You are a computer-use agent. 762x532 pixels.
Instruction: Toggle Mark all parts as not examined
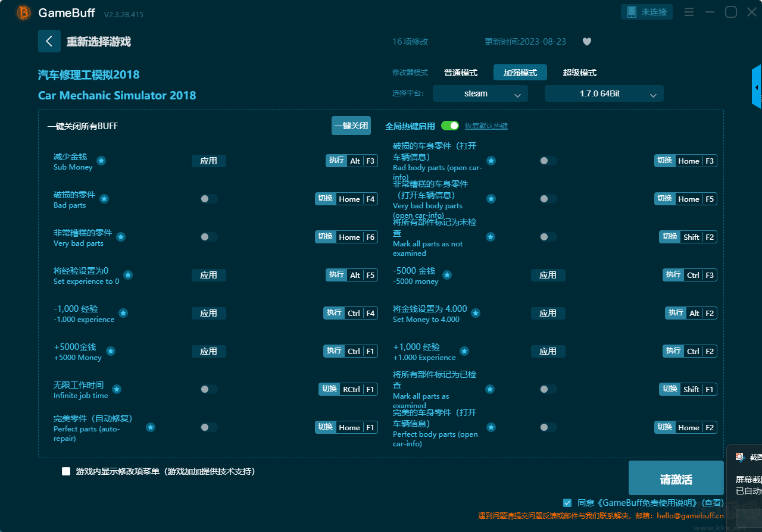click(548, 237)
